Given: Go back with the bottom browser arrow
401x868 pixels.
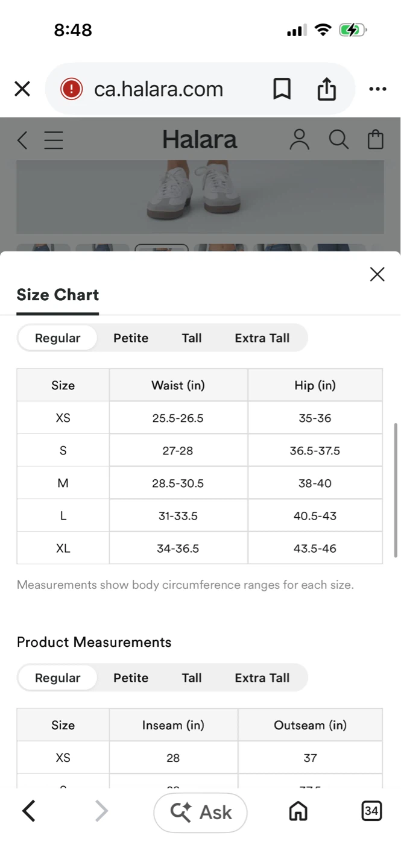Looking at the screenshot, I should click(x=28, y=811).
